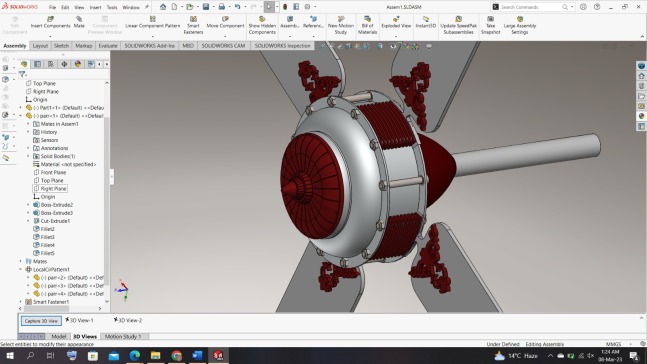Collapse the CommandManager ribbon arrow
The image size is (647, 364).
click(x=642, y=37)
